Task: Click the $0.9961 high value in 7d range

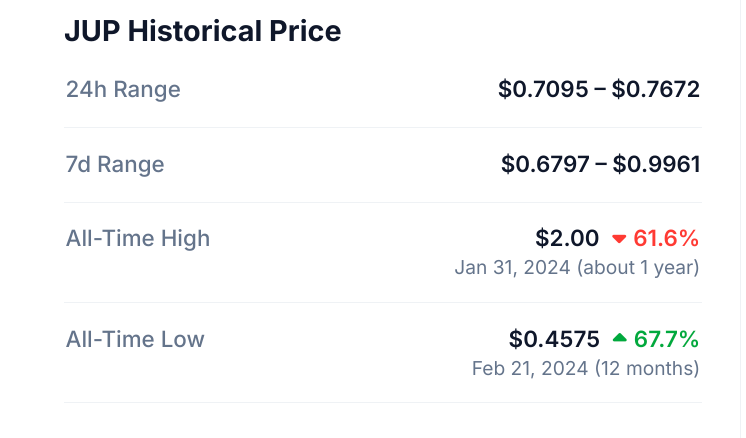Action: click(657, 165)
